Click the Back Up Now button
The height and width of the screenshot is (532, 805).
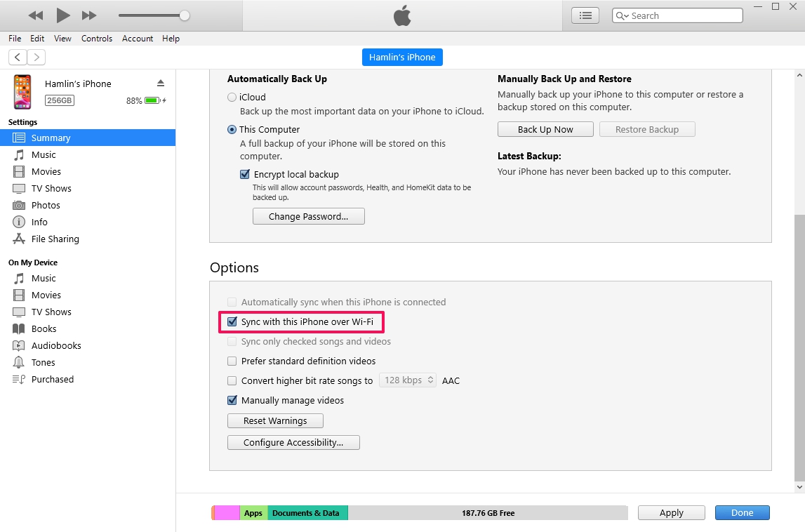pos(545,129)
